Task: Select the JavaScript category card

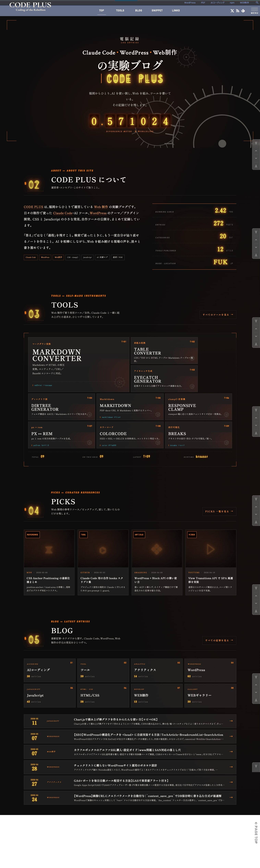Action: (x=50, y=695)
